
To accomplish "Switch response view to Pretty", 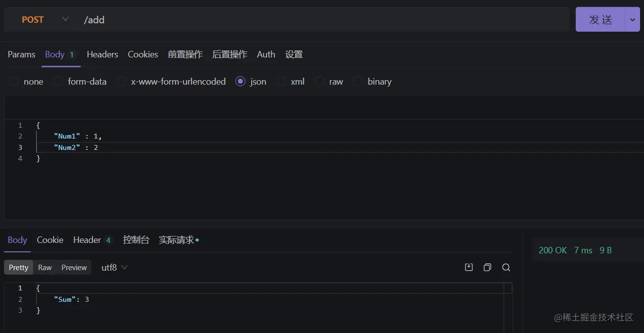I will tap(19, 267).
